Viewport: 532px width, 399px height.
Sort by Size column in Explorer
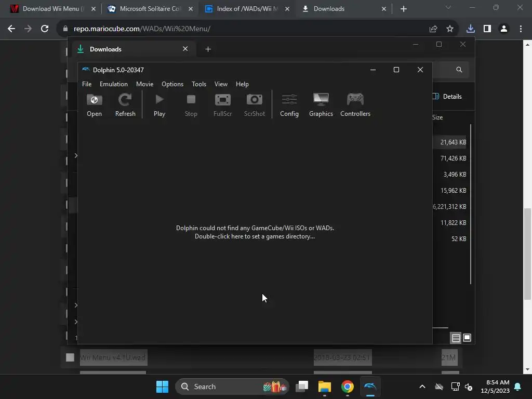(x=437, y=117)
